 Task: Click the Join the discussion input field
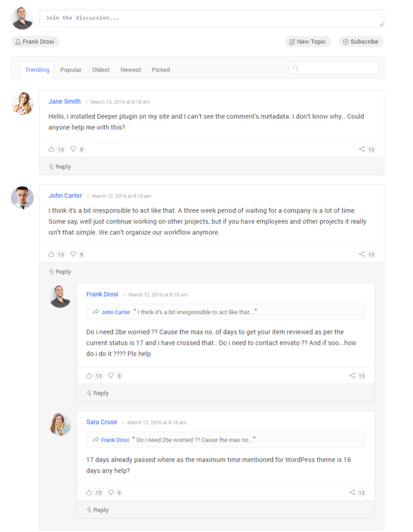tap(208, 18)
